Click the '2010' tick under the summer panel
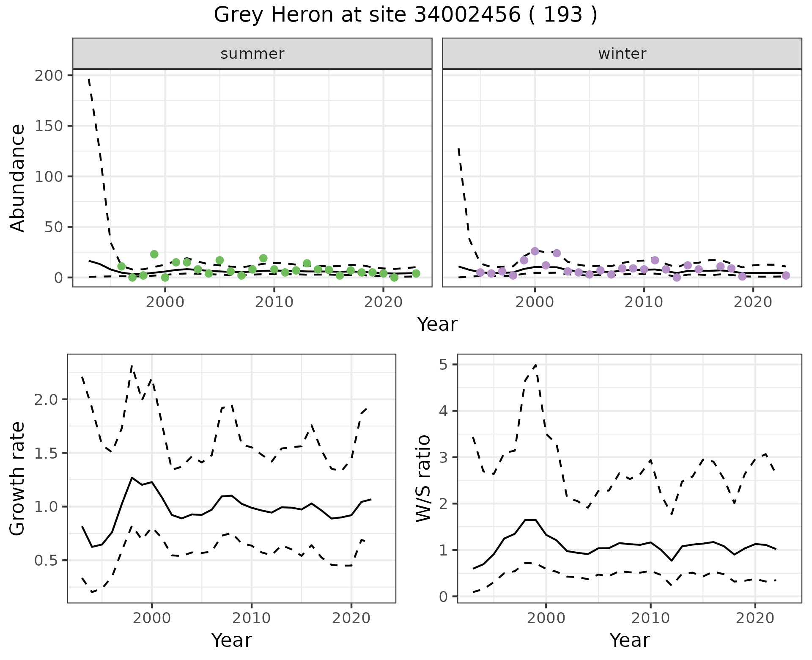The height and width of the screenshot is (660, 812). point(274,302)
